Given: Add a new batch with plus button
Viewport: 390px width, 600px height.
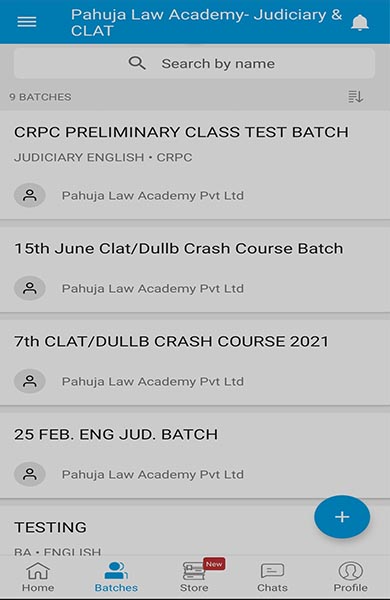Looking at the screenshot, I should tap(342, 517).
